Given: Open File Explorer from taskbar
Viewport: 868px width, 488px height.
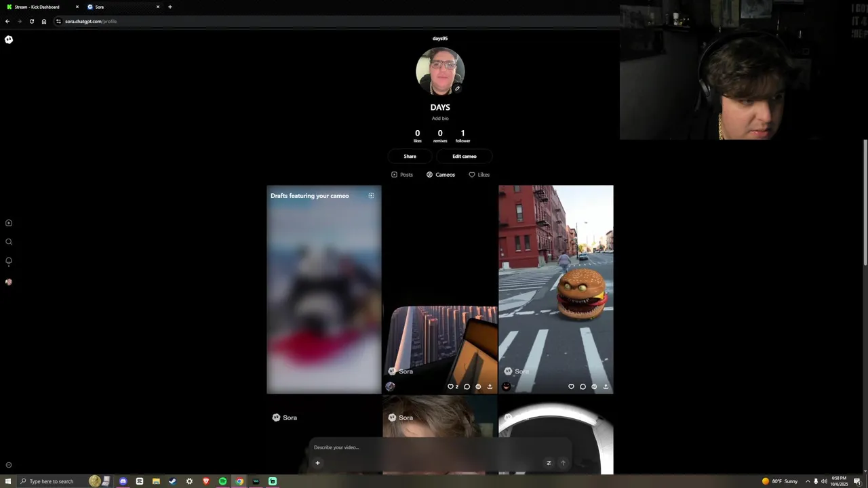Looking at the screenshot, I should pyautogui.click(x=156, y=481).
